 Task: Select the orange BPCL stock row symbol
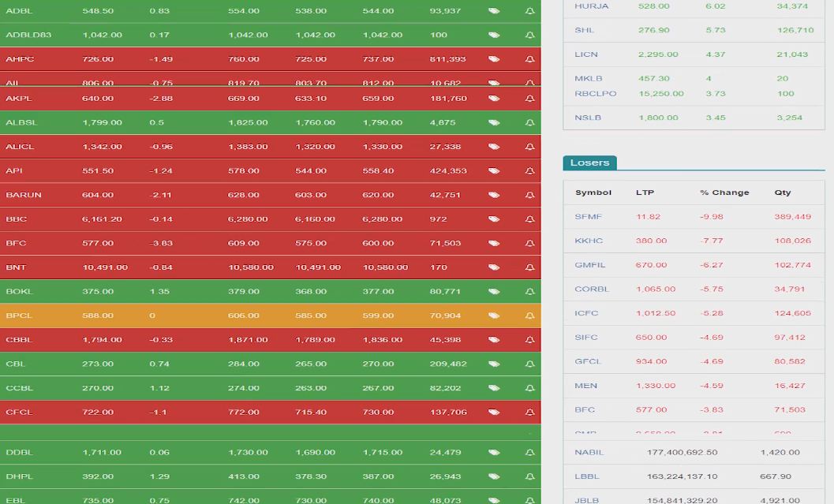pyautogui.click(x=20, y=315)
